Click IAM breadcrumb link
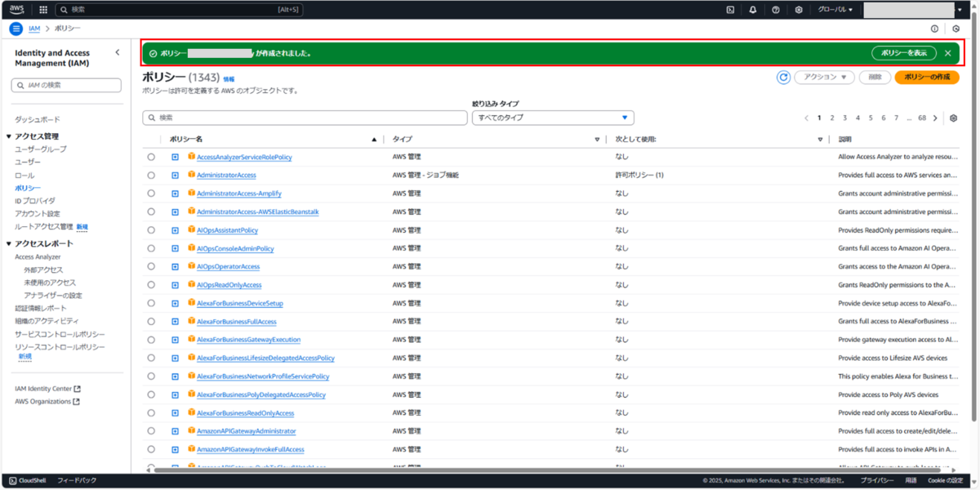Viewport: 980px width, 490px height. 34,29
